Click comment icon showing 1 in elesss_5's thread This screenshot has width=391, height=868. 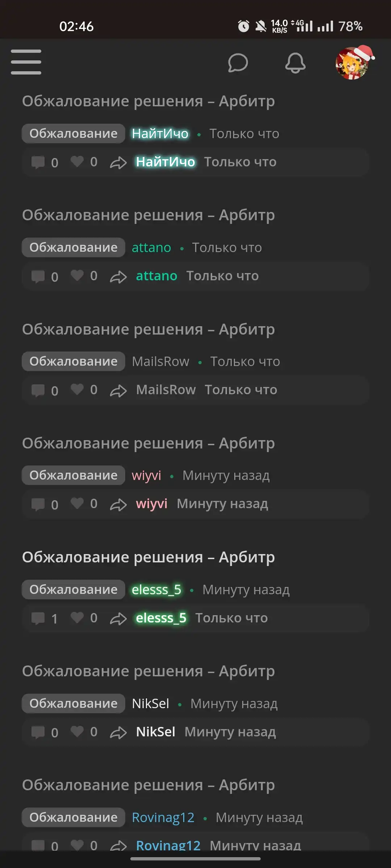click(38, 618)
